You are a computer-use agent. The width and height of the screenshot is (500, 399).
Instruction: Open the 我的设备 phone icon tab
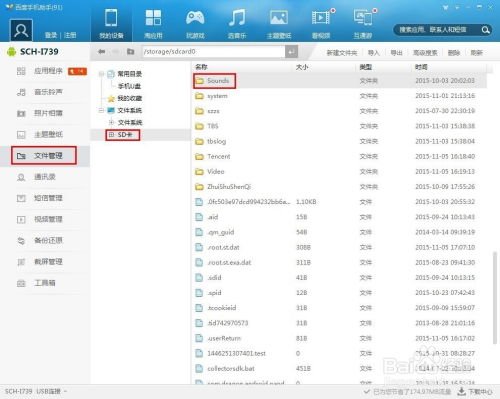coord(111,23)
